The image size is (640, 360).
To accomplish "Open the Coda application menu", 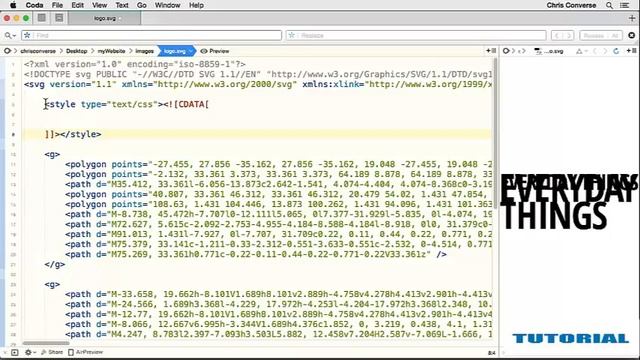I will [34, 5].
